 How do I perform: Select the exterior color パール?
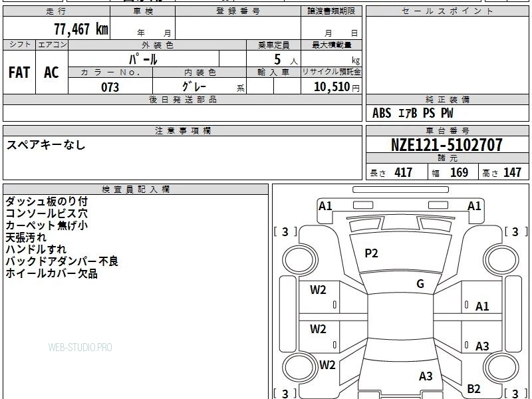(143, 59)
